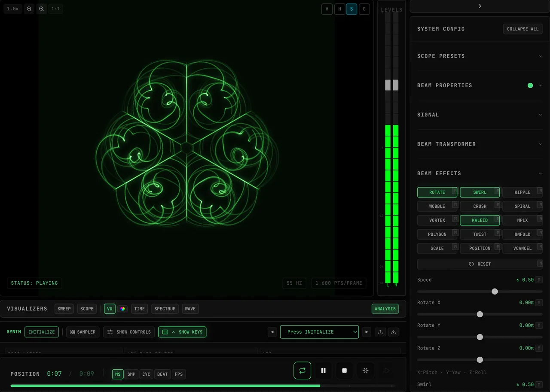Click the snowflake freeze icon
The width and height of the screenshot is (550, 392).
coord(365,371)
